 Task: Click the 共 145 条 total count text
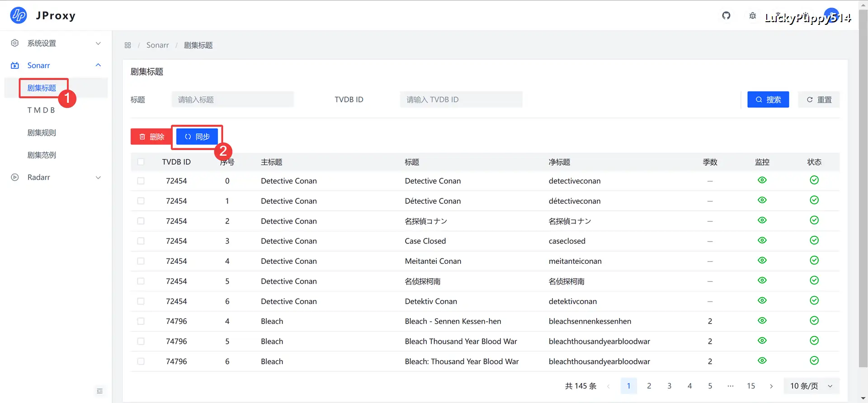coord(581,386)
